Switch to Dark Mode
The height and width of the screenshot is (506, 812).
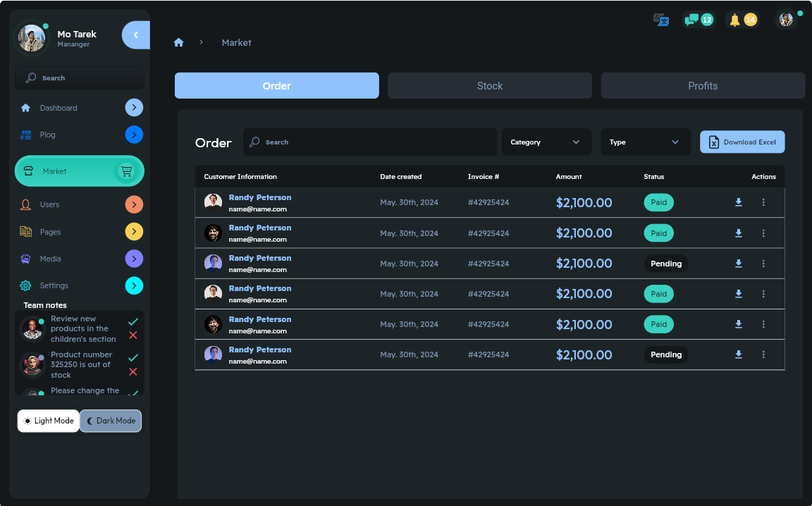coord(111,421)
